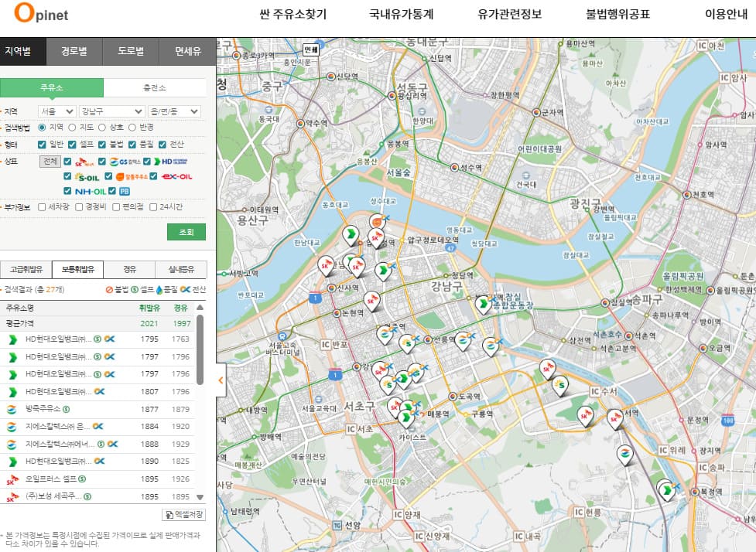Image resolution: width=756 pixels, height=552 pixels.
Task: Click the 엑셀저장 export button
Action: pos(183,514)
